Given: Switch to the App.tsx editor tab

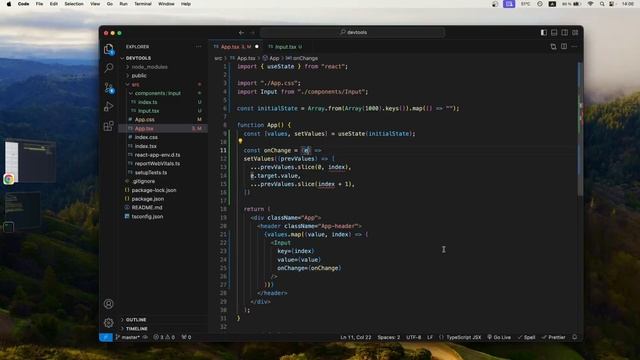Looking at the screenshot, I should [236, 47].
